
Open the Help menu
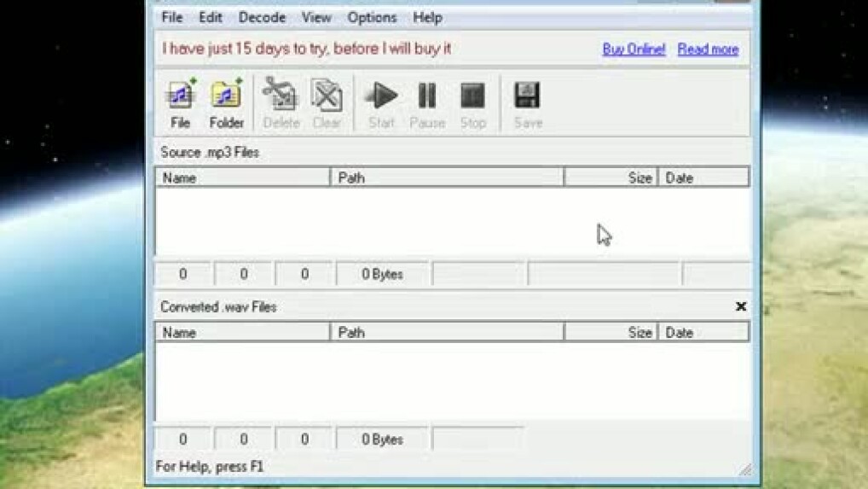click(x=427, y=17)
